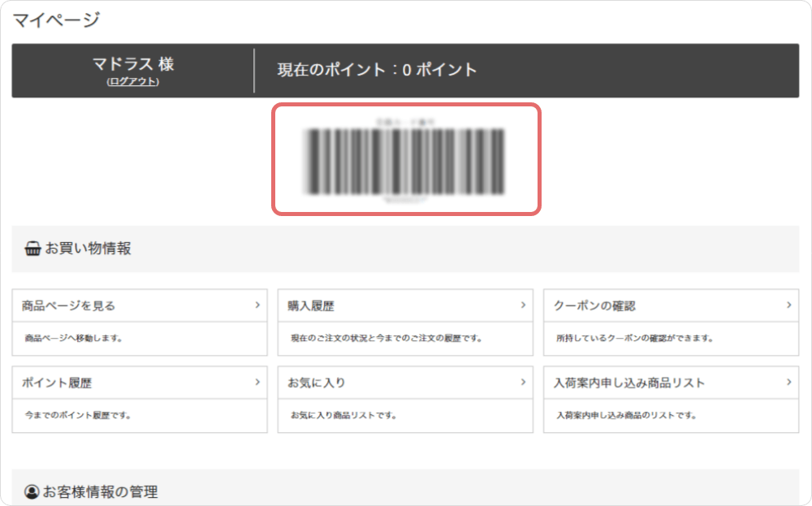
Task: Click the chevron arrow on 商品ページを見る card
Action: (x=257, y=305)
